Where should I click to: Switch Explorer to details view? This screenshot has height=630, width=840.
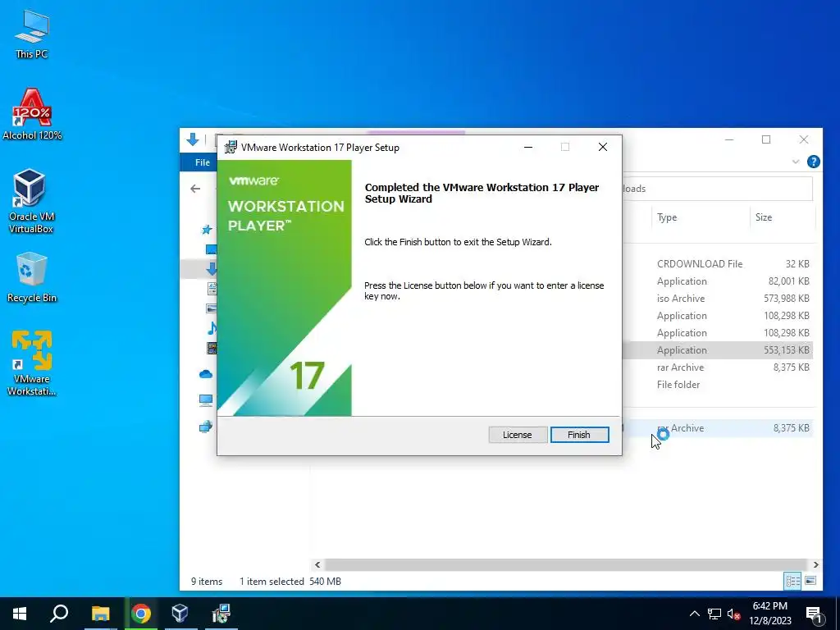point(793,581)
